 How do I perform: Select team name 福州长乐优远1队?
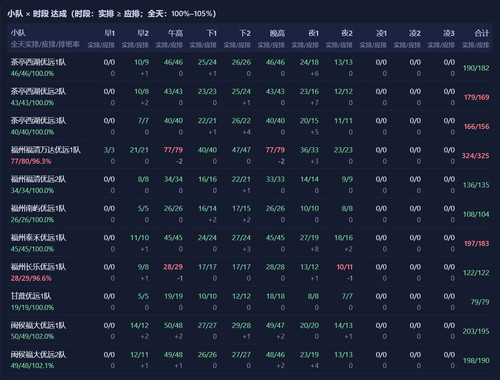[38, 267]
